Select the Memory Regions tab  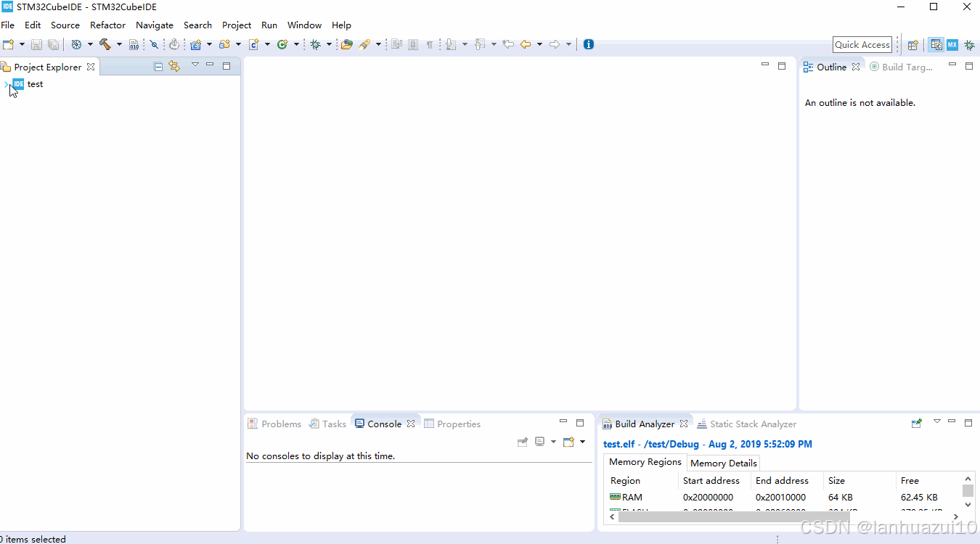click(x=645, y=462)
